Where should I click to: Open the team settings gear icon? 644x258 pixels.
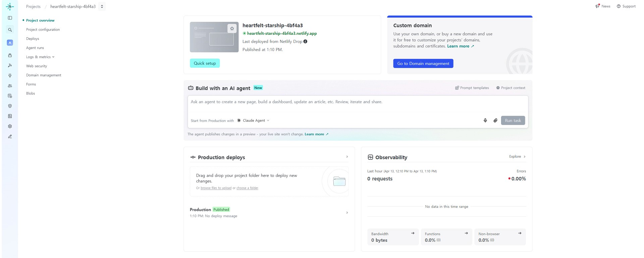pos(10,126)
